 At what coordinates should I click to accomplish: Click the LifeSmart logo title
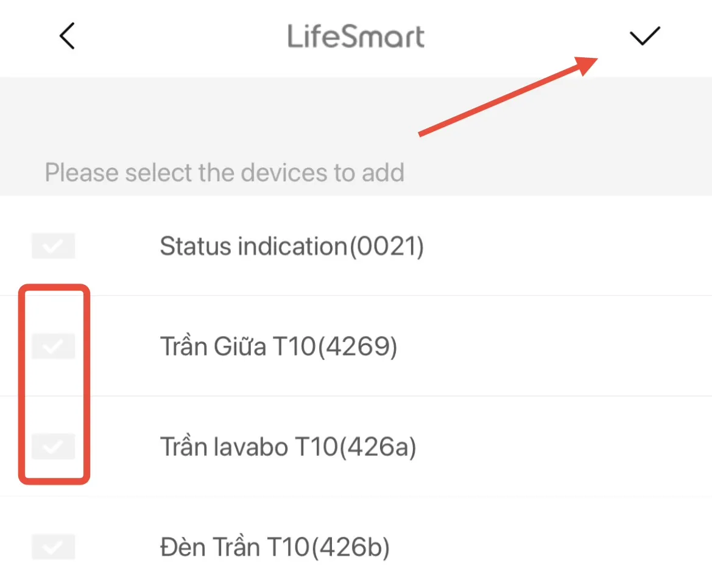[x=356, y=37]
